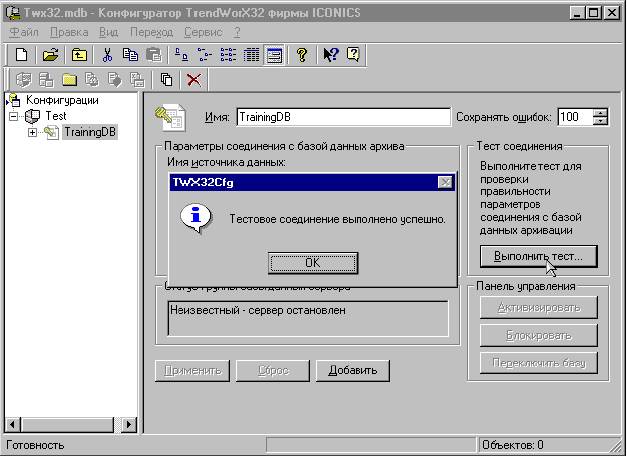The width and height of the screenshot is (627, 457).
Task: Click the greyed database group icon
Action: click(x=46, y=80)
